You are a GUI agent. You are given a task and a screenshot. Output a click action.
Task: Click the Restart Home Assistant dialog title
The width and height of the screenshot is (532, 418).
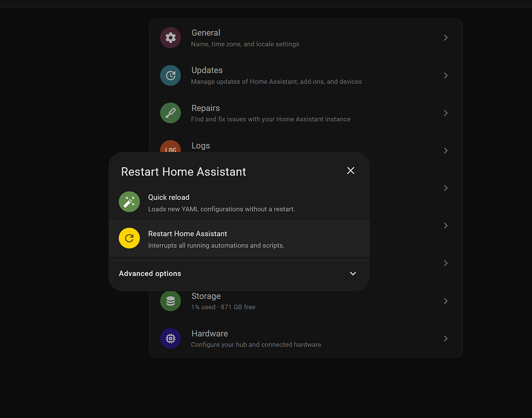183,172
